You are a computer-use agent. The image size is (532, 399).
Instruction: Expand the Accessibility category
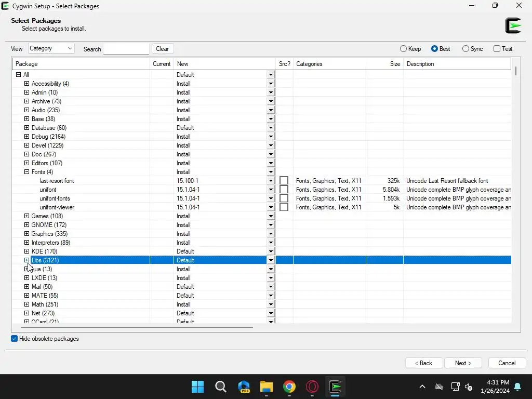coord(26,84)
